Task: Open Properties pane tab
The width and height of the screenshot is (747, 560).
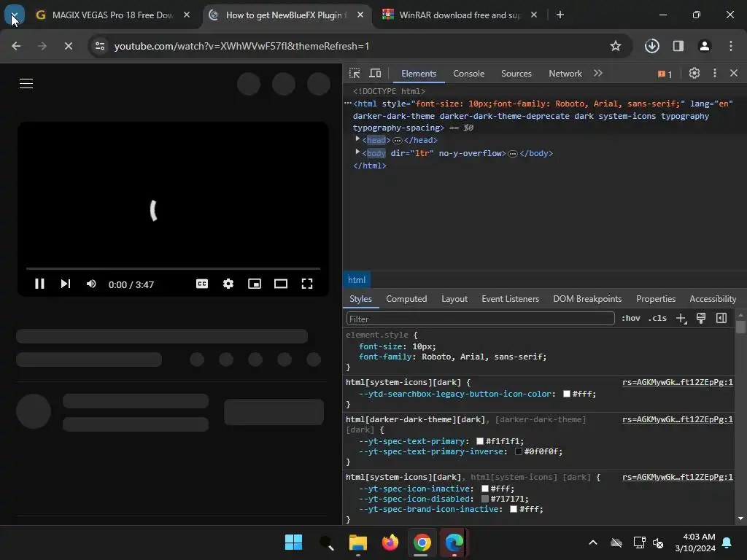Action: pos(656,298)
